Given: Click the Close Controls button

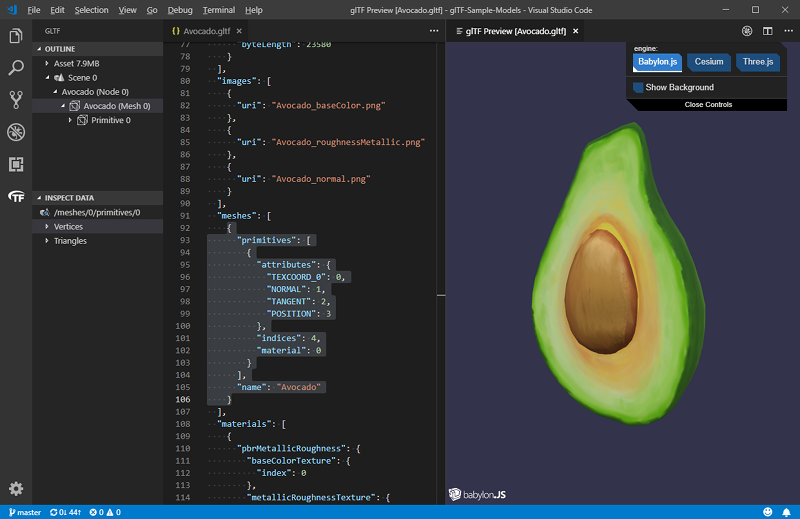Looking at the screenshot, I should click(708, 105).
